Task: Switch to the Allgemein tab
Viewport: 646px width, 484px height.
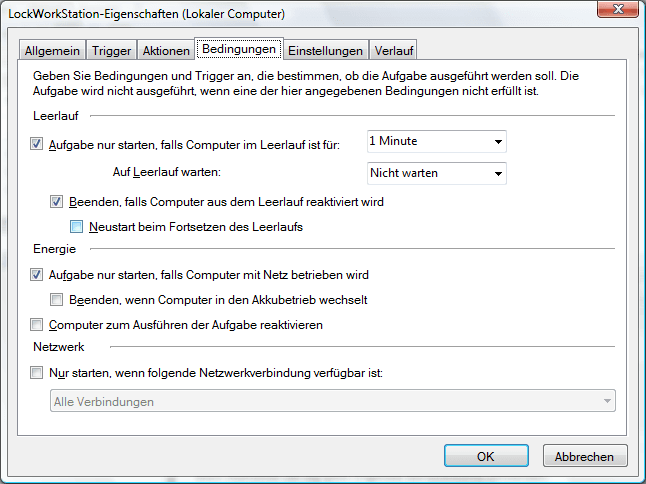Action: [53, 50]
